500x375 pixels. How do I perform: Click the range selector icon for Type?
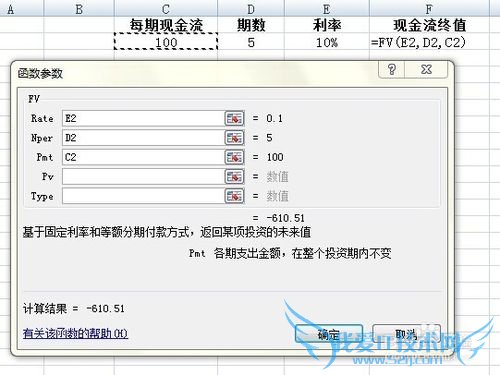235,196
